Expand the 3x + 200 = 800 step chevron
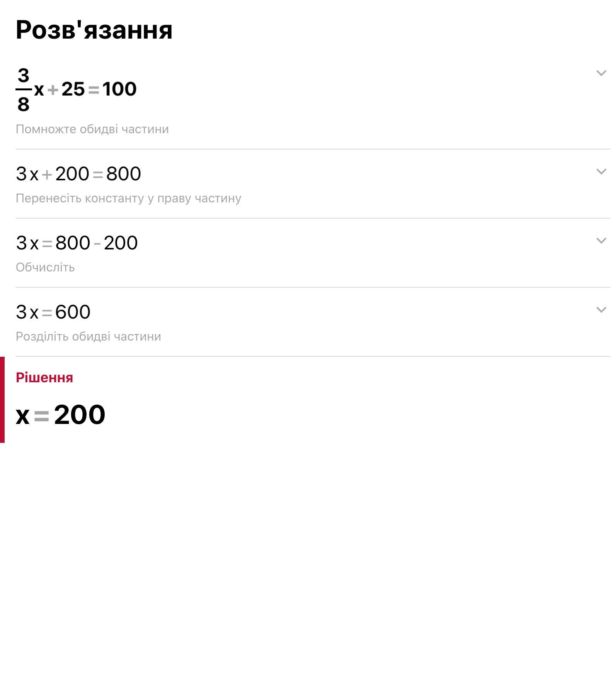 click(601, 171)
